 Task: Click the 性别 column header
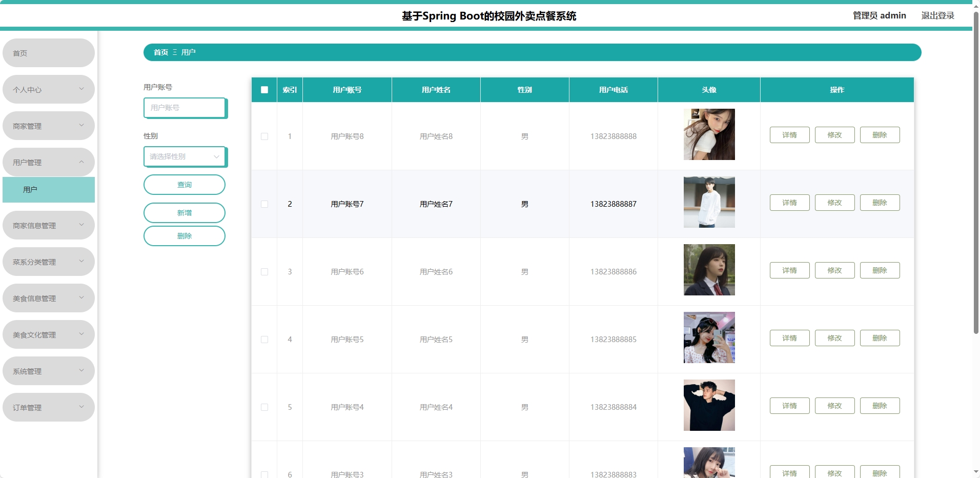click(x=525, y=90)
